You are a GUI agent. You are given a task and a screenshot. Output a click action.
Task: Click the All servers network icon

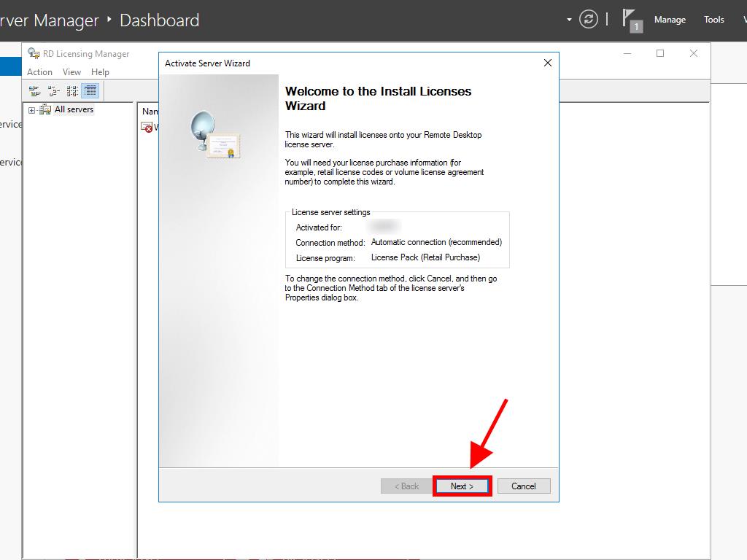pyautogui.click(x=45, y=110)
